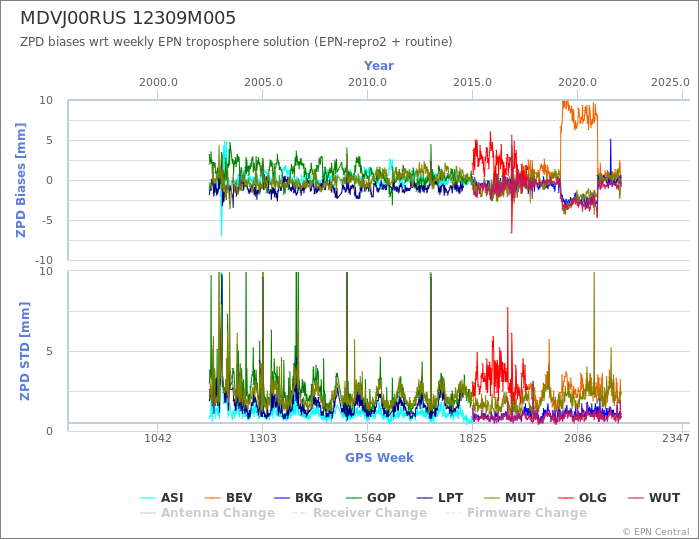Screen dimensions: 700x540
Task: Enable the Firmware Change legend item
Action: click(517, 513)
